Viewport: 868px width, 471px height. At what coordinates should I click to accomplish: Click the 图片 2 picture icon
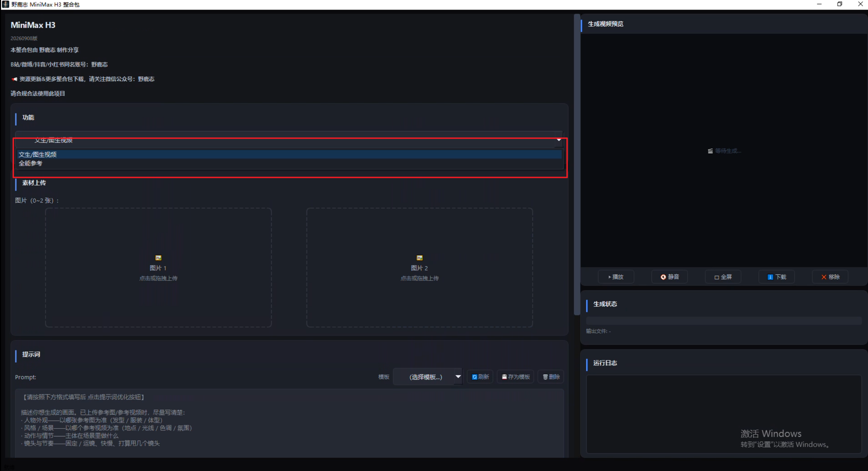420,258
